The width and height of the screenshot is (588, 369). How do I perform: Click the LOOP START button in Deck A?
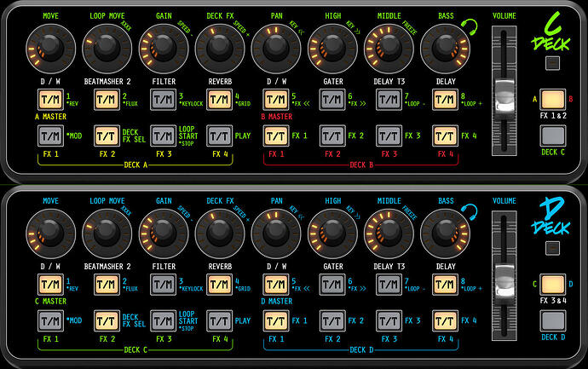pos(164,135)
